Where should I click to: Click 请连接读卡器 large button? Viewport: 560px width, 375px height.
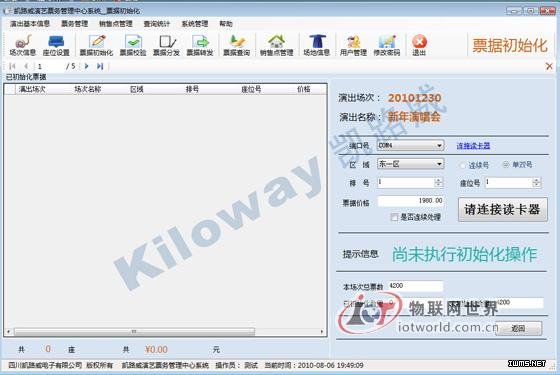coord(502,210)
